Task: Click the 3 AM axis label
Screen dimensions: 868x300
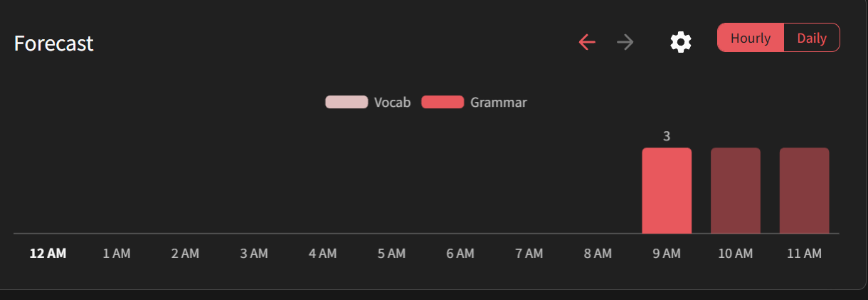Action: [254, 254]
